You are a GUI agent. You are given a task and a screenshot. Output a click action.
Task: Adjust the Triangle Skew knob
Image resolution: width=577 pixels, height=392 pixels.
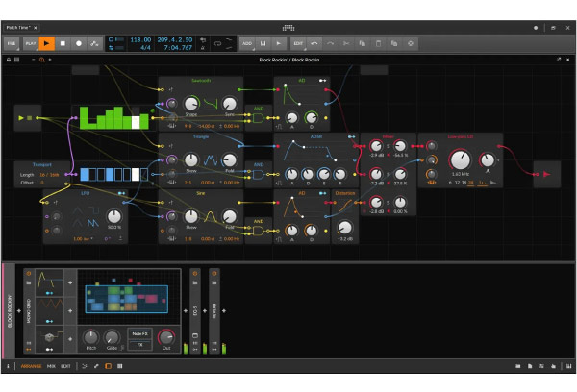[x=191, y=159]
